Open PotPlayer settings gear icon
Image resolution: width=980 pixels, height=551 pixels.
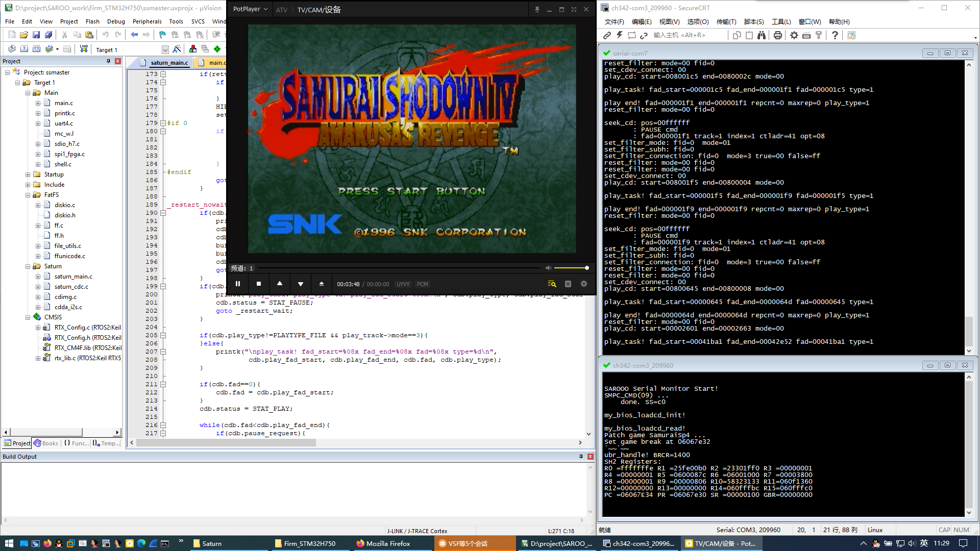click(584, 284)
